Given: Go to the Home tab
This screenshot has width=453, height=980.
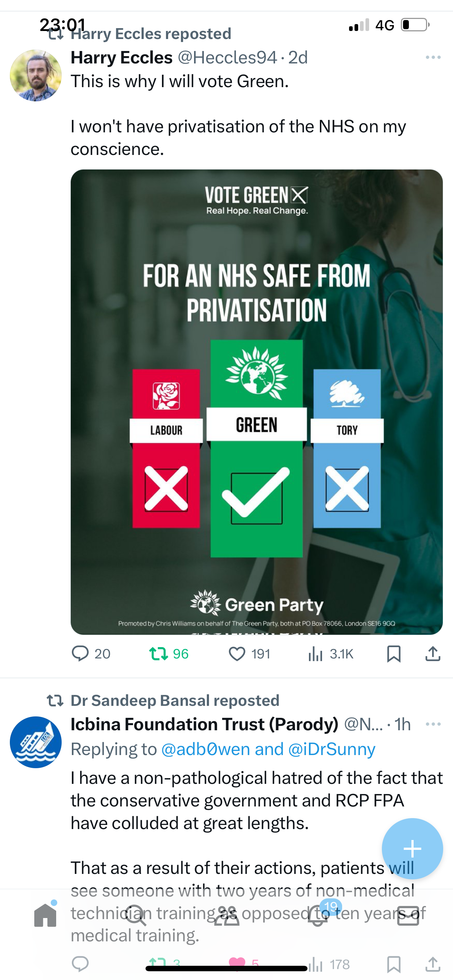Looking at the screenshot, I should pos(45,915).
